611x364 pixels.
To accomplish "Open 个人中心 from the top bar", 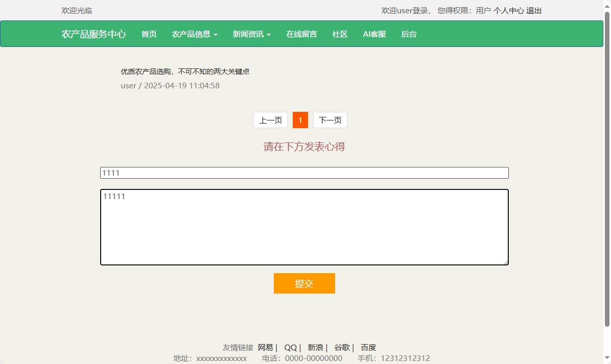I will (x=510, y=10).
